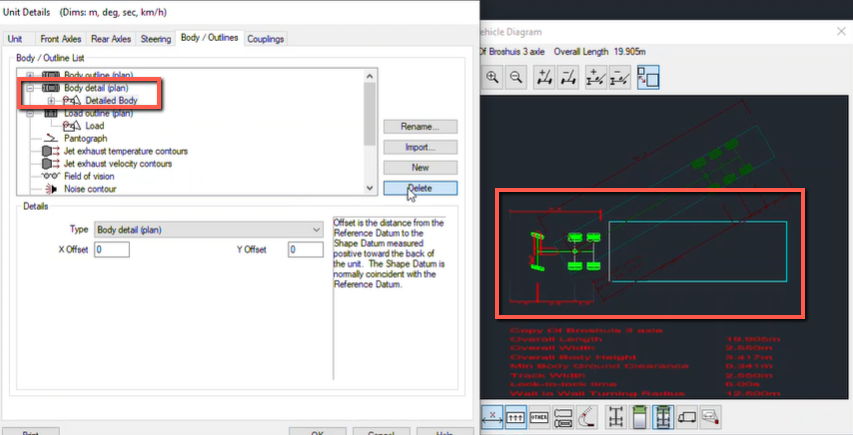Toggle the dimensions display icon

click(492, 417)
